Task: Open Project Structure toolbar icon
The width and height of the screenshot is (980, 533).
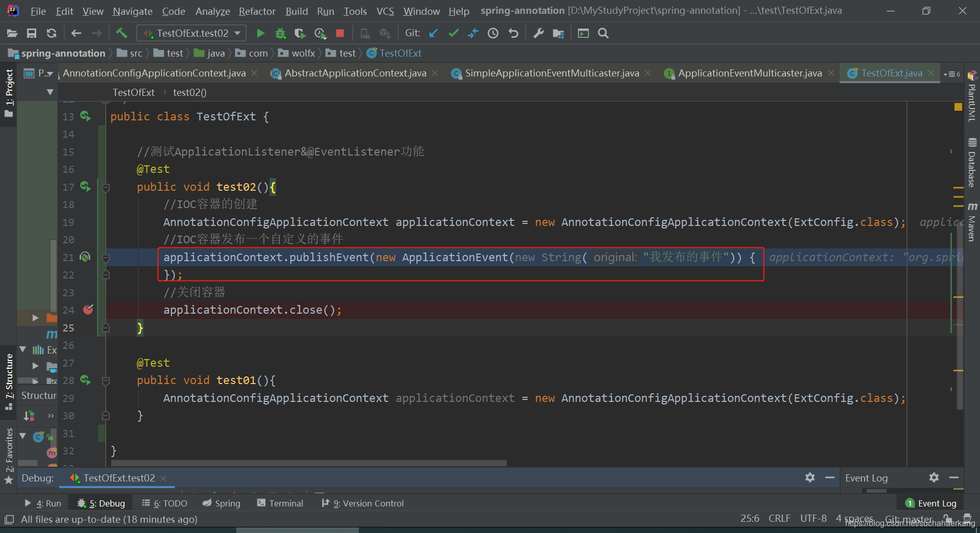Action: [x=558, y=33]
